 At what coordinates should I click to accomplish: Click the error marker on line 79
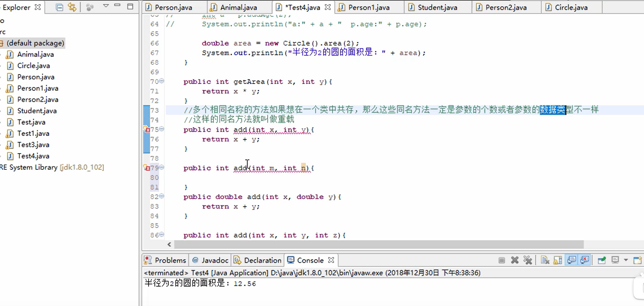[147, 167]
